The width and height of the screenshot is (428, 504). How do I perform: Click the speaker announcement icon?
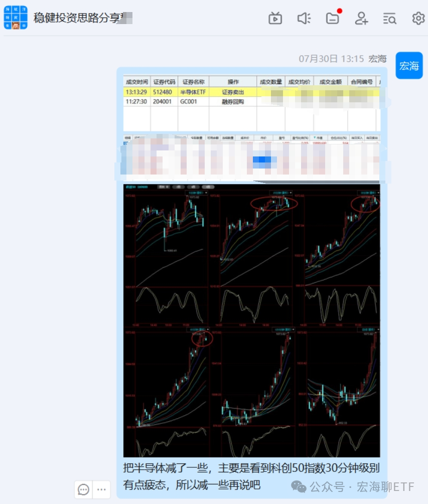[304, 19]
